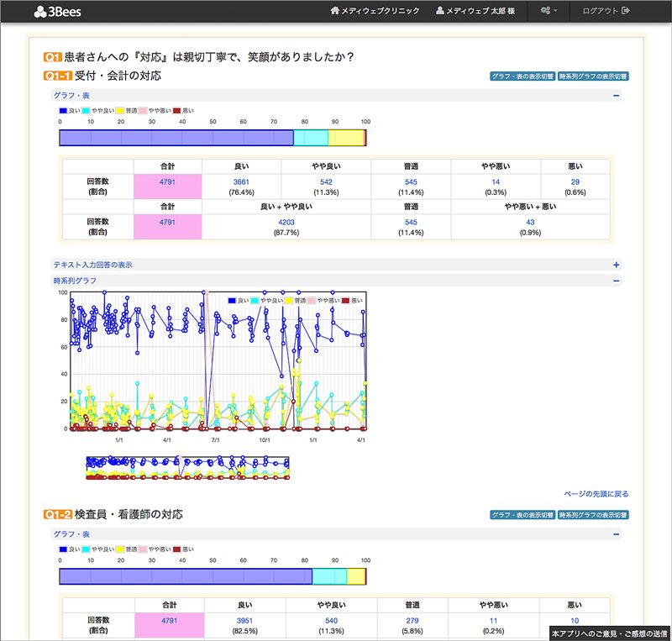672x641 pixels.
Task: Open the メディウェブクリニック home link
Action: click(375, 11)
